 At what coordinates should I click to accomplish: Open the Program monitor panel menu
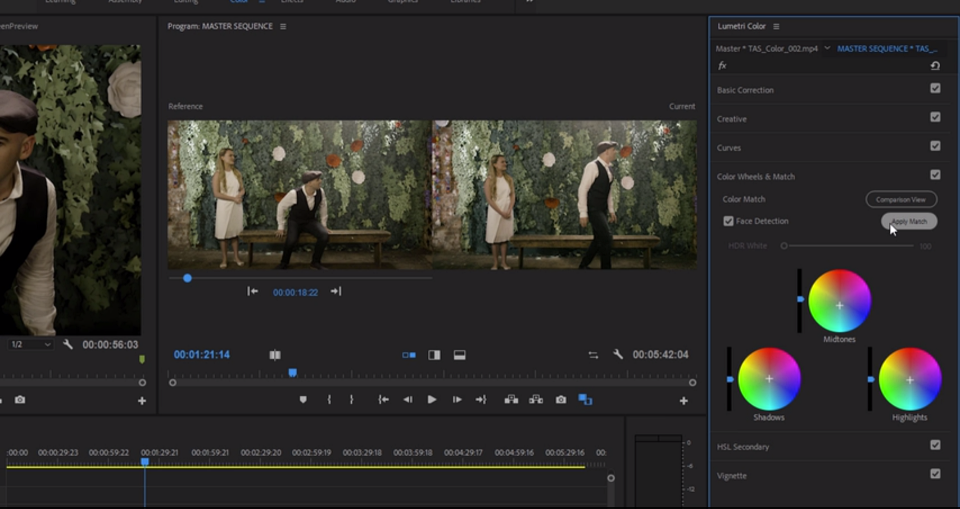coord(283,26)
